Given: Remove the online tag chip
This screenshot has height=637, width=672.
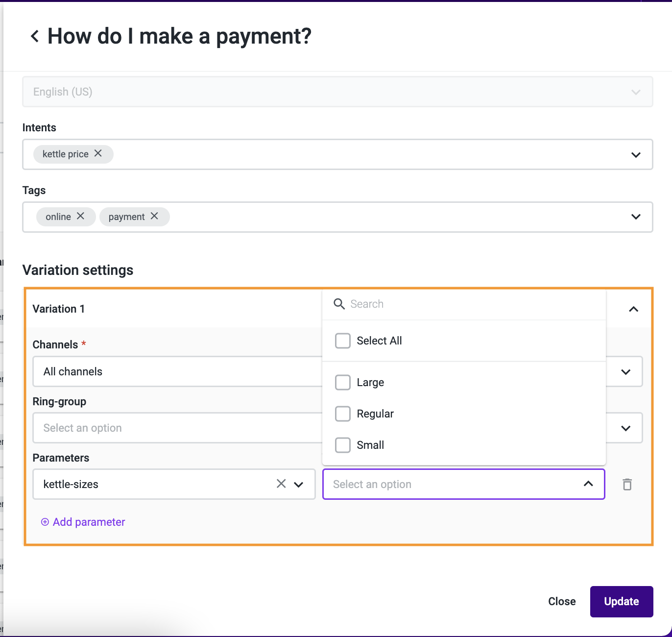Looking at the screenshot, I should coord(81,216).
